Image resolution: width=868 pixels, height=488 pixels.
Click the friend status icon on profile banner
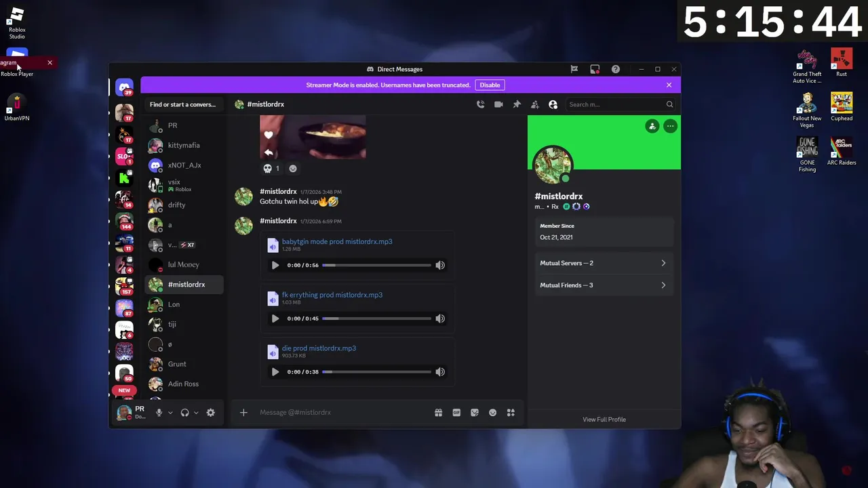pos(652,126)
